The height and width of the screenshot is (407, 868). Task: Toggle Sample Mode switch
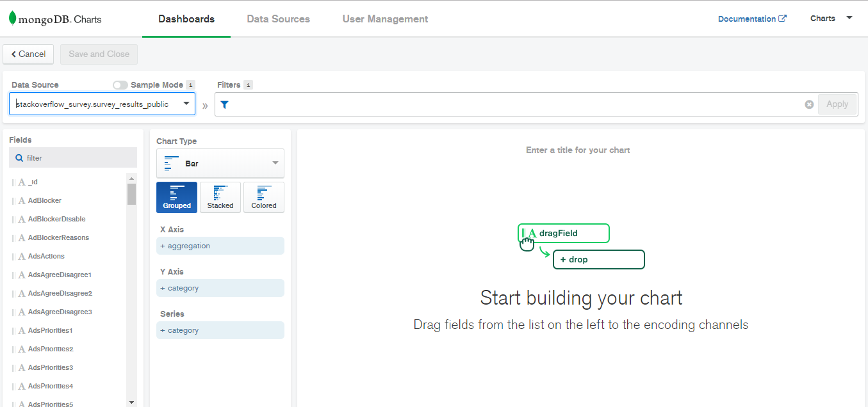tap(120, 84)
